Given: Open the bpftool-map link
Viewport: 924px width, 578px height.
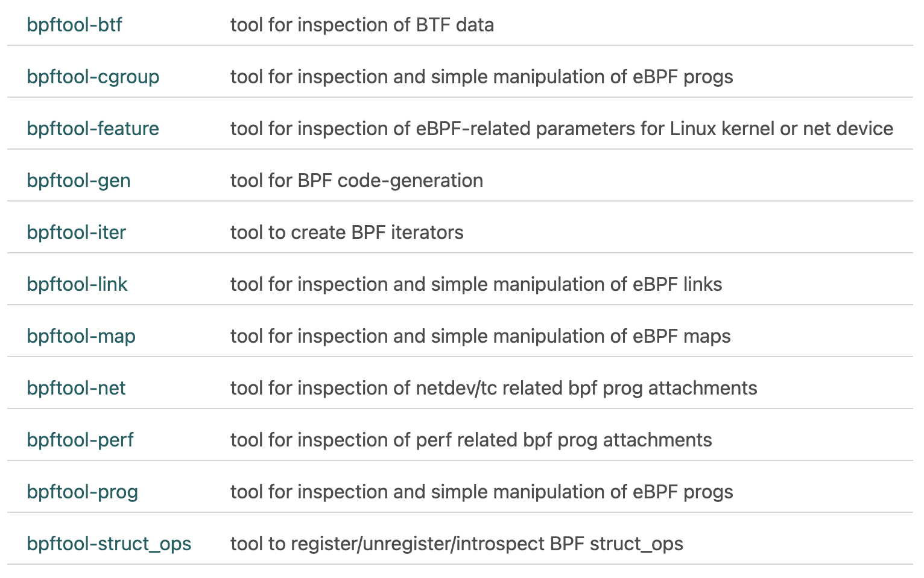Looking at the screenshot, I should click(x=81, y=336).
